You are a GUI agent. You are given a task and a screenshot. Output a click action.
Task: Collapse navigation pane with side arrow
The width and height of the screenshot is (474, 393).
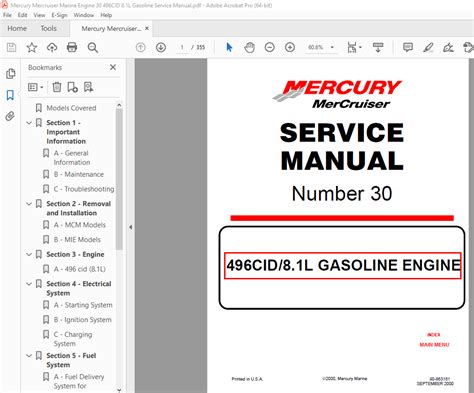[130, 227]
